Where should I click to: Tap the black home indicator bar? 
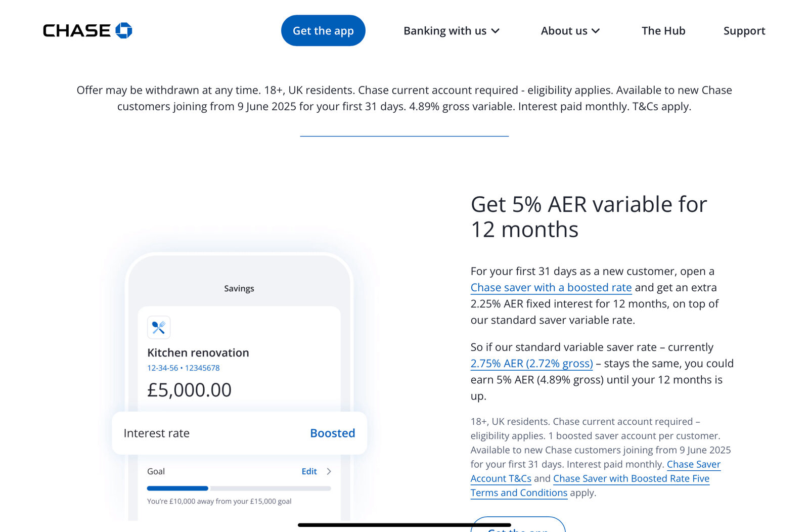click(404, 525)
